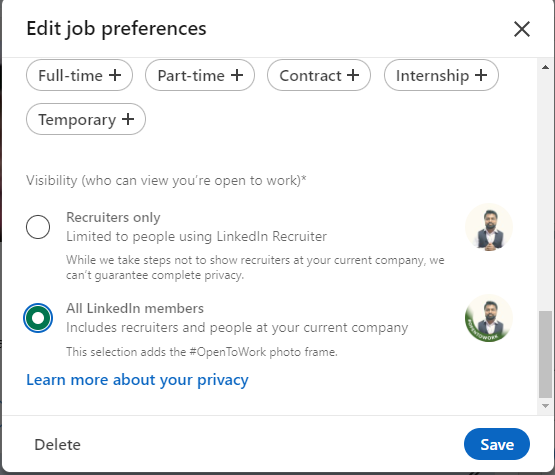Add the Part-time job type chip
The height and width of the screenshot is (475, 555).
[200, 75]
